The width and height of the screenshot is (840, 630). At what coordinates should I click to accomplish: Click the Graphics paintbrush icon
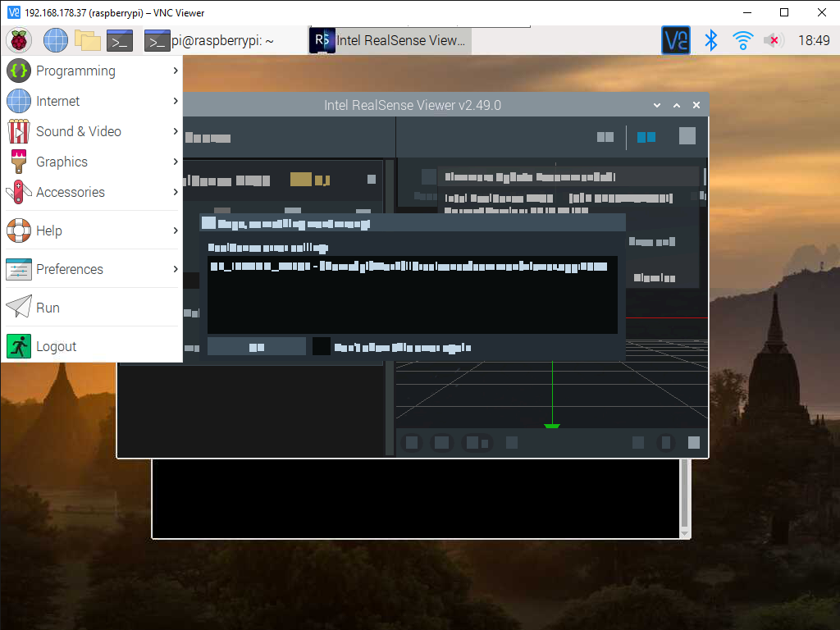click(x=19, y=162)
